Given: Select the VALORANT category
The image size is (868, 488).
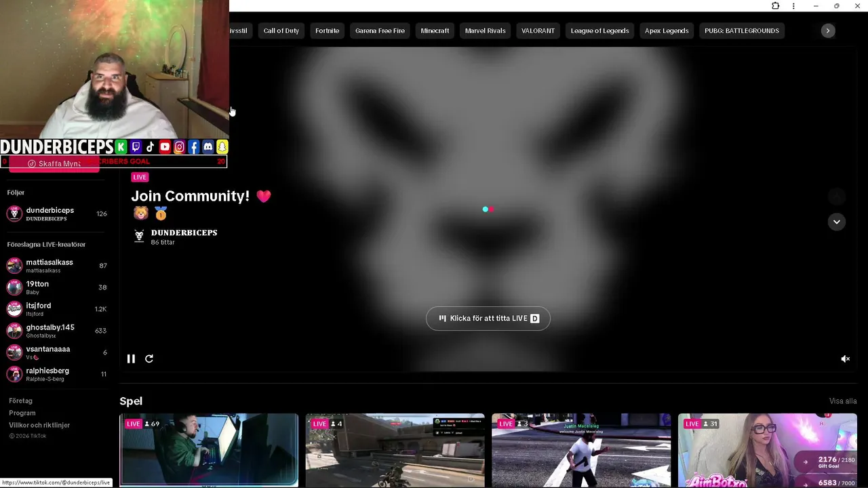Looking at the screenshot, I should 538,30.
